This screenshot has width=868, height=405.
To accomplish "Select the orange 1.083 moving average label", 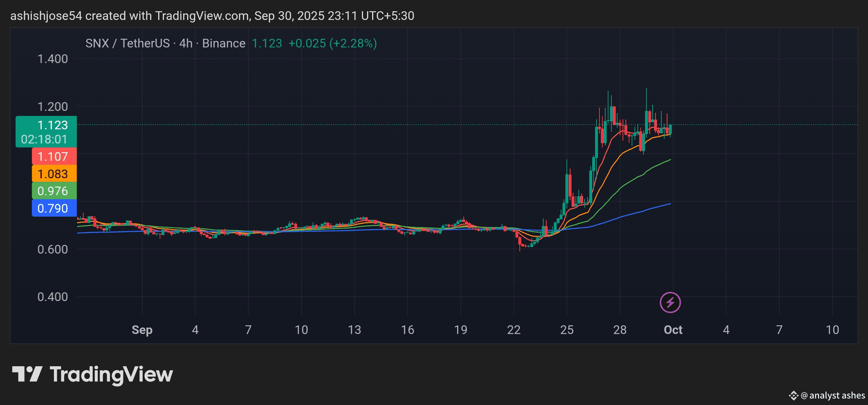I will [54, 174].
